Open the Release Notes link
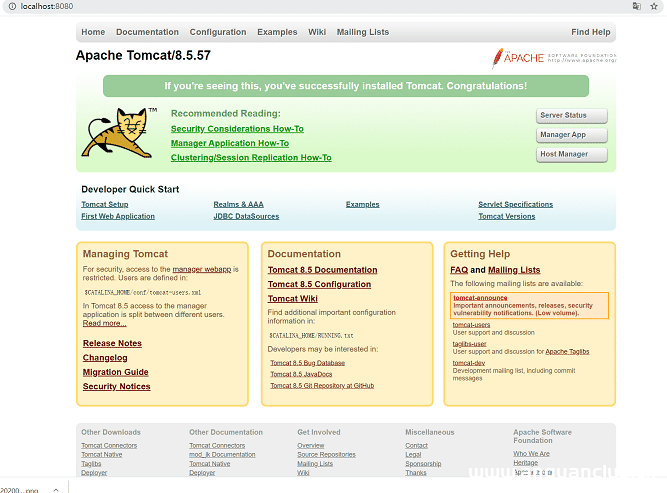The image size is (667, 493). (112, 343)
